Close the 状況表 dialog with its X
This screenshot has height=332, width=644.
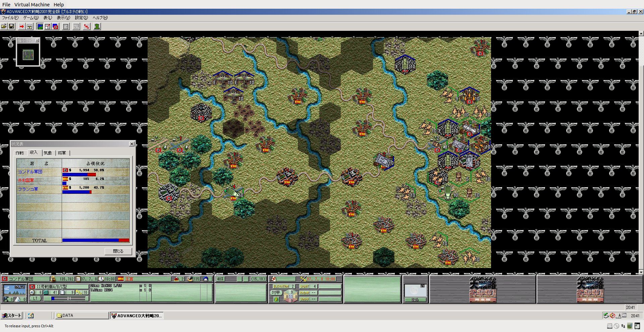[x=132, y=144]
